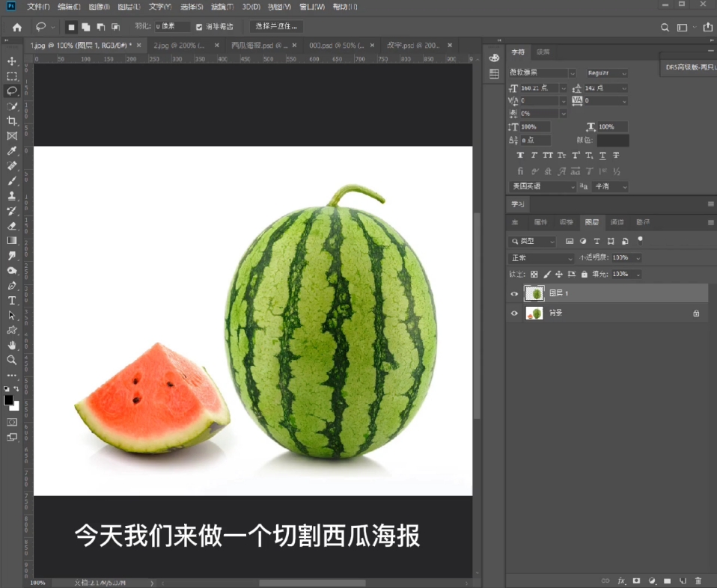Pick the Eyedropper tool
The width and height of the screenshot is (717, 588).
[10, 150]
